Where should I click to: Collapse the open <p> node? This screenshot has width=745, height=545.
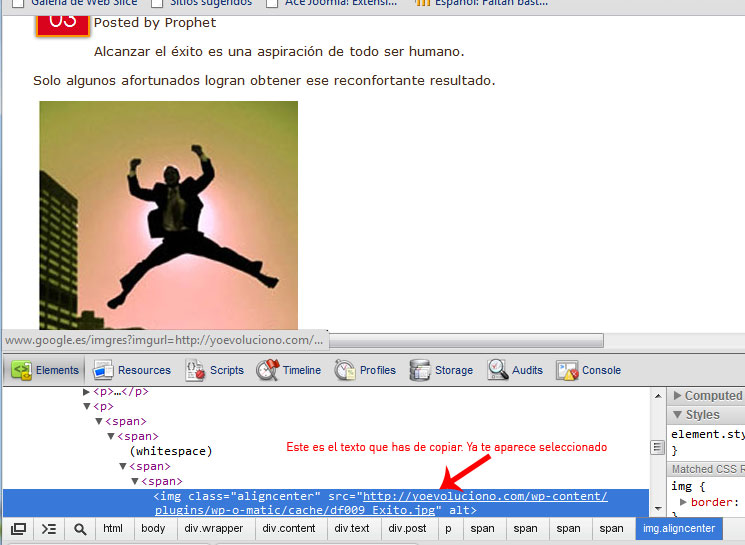pyautogui.click(x=86, y=407)
